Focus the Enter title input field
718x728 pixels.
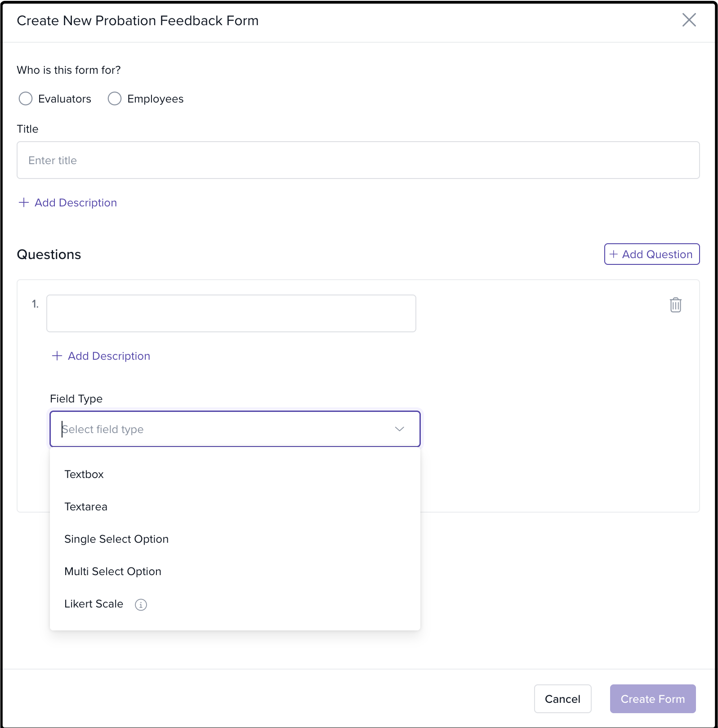pyautogui.click(x=358, y=161)
